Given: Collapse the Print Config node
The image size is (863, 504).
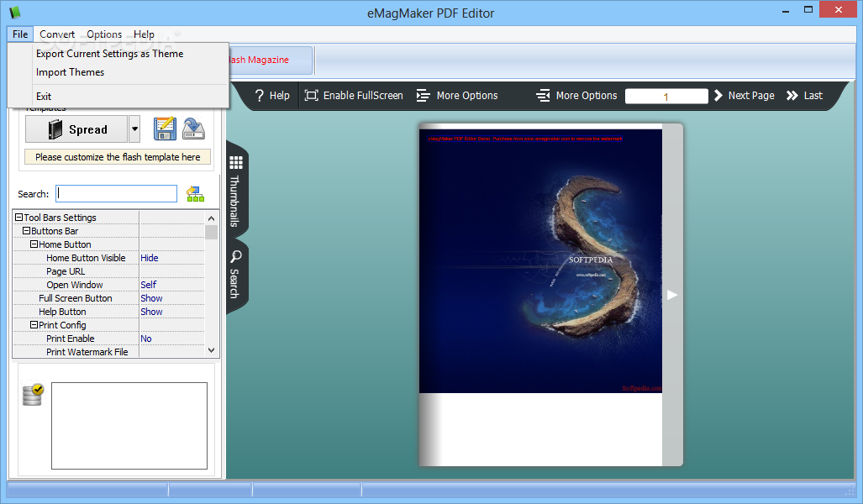Looking at the screenshot, I should tap(34, 325).
